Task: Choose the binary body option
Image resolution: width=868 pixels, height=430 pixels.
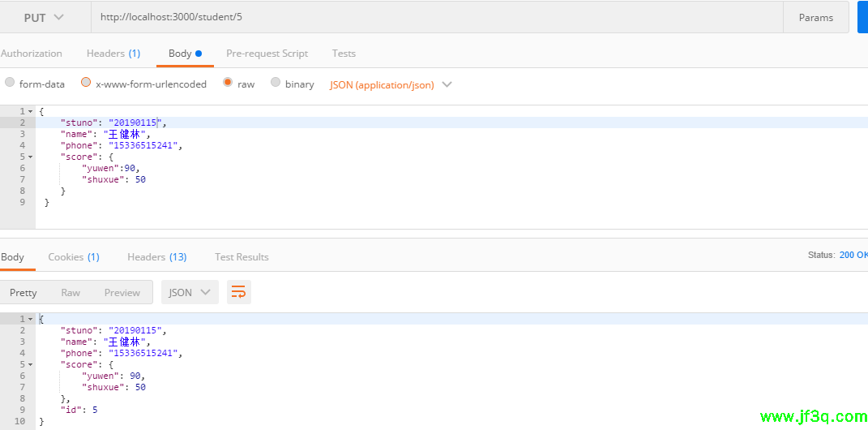Action: click(x=276, y=83)
